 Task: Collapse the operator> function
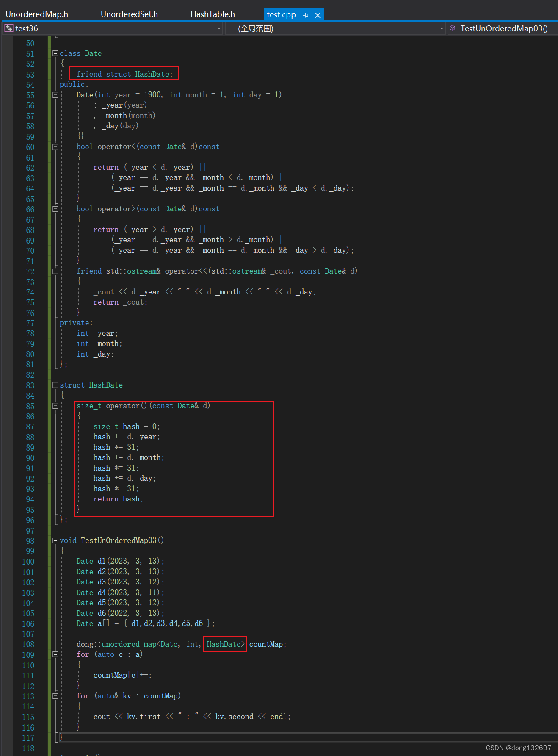pyautogui.click(x=55, y=209)
